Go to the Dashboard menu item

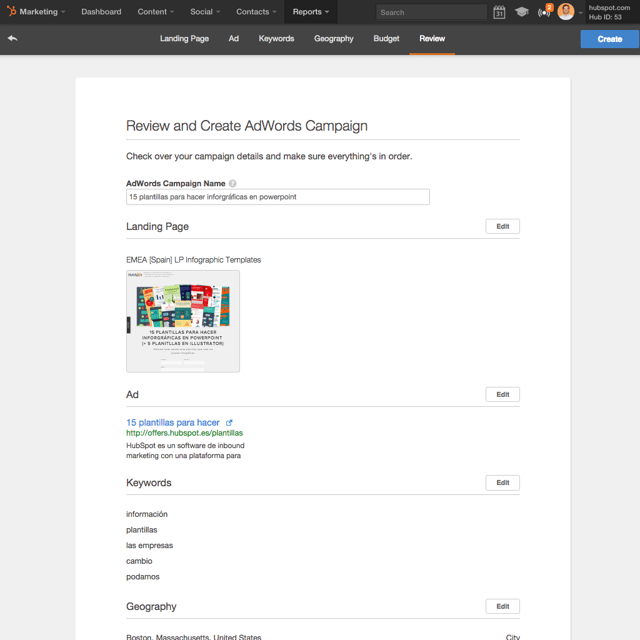click(101, 12)
